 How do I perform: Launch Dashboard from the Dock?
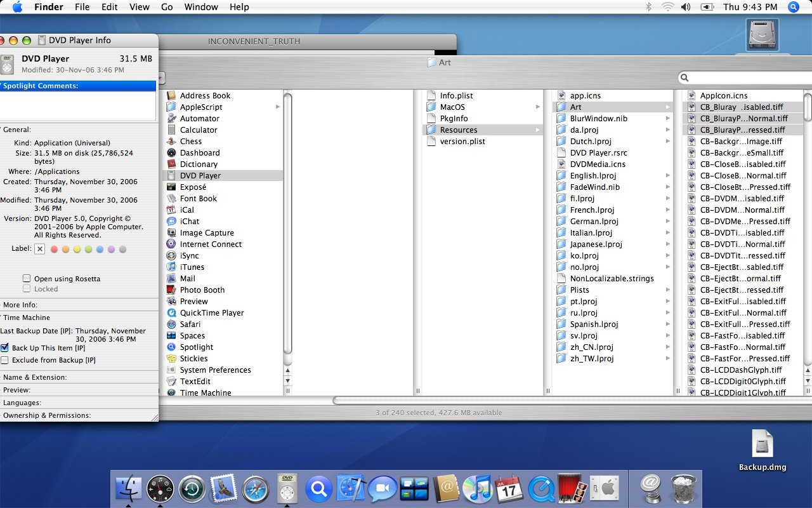pos(160,488)
